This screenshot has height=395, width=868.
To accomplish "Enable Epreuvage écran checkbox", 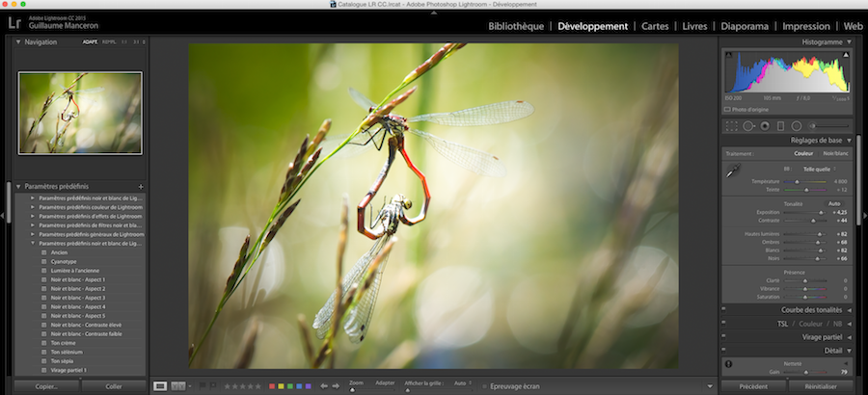I will coord(484,386).
